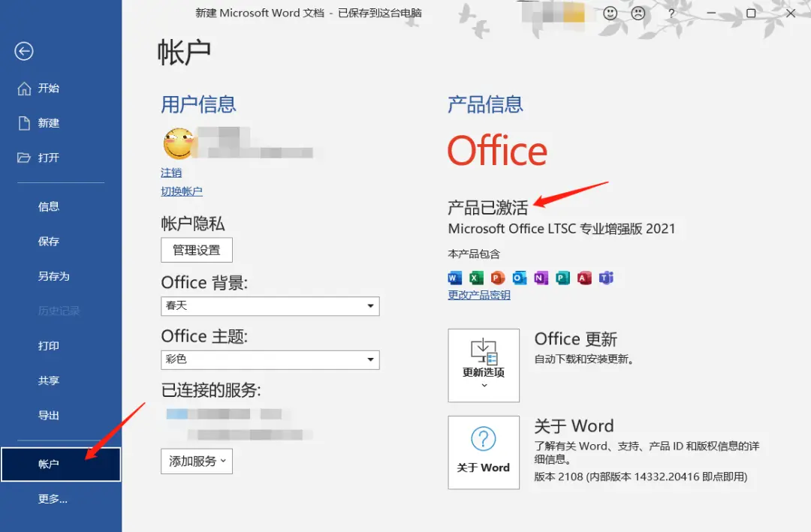
Task: Open 管理设置 for account privacy
Action: 197,250
